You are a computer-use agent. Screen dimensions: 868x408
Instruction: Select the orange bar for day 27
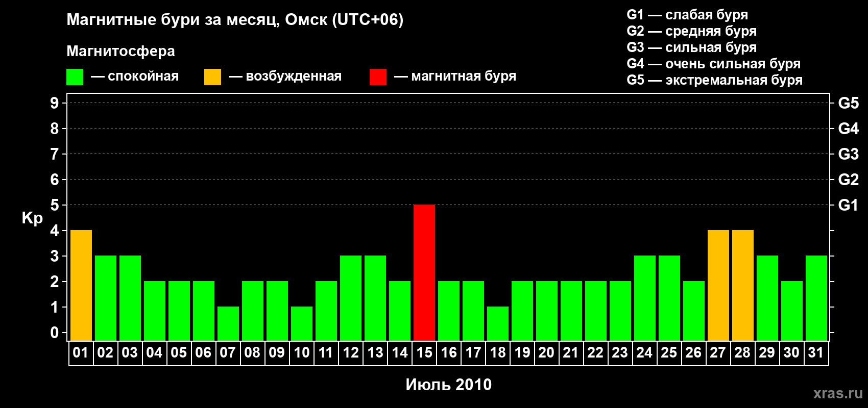[x=718, y=285]
